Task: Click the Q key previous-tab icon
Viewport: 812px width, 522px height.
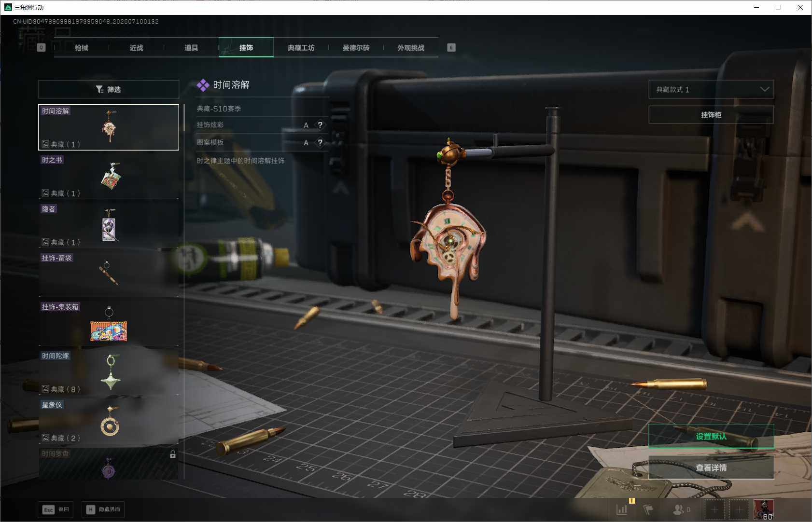Action: 41,47
